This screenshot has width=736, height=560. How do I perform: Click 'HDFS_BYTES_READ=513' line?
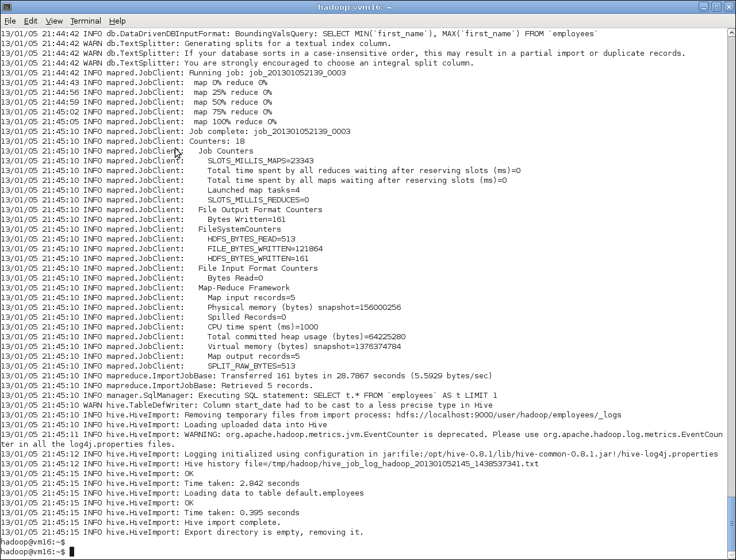pos(251,239)
